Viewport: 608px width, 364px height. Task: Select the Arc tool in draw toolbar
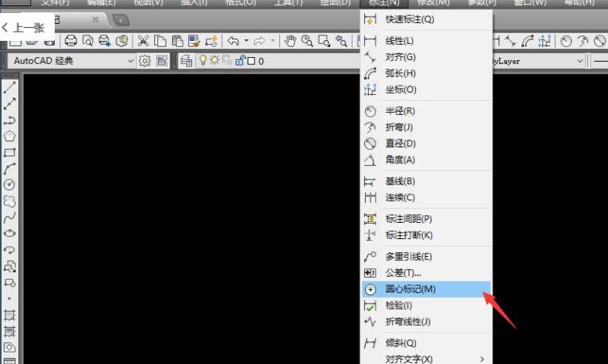(10, 169)
